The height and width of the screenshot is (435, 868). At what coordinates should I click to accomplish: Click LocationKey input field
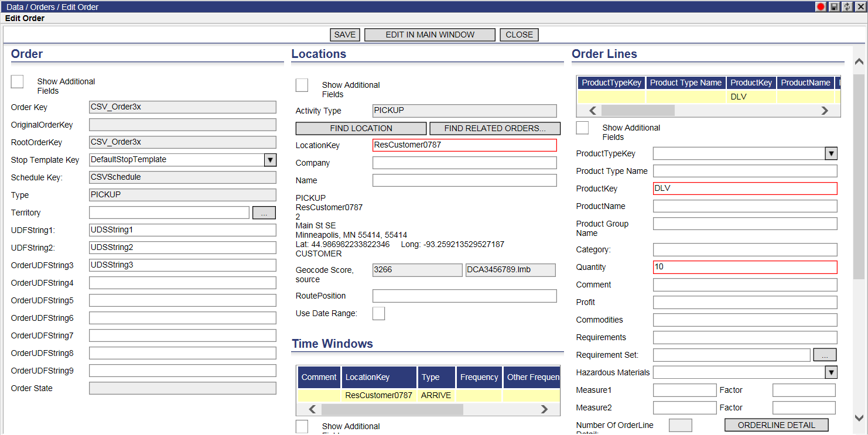tap(464, 145)
